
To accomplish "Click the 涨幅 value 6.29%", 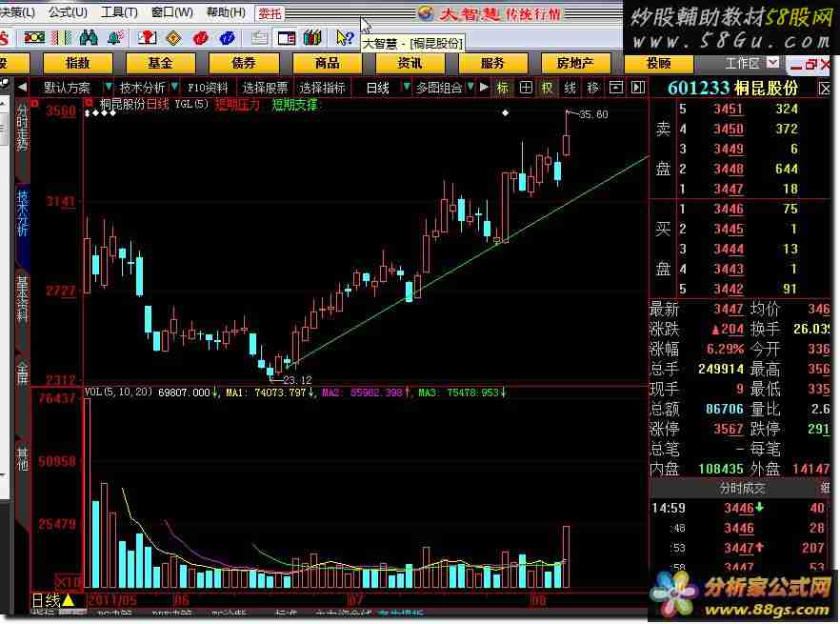I will (725, 349).
